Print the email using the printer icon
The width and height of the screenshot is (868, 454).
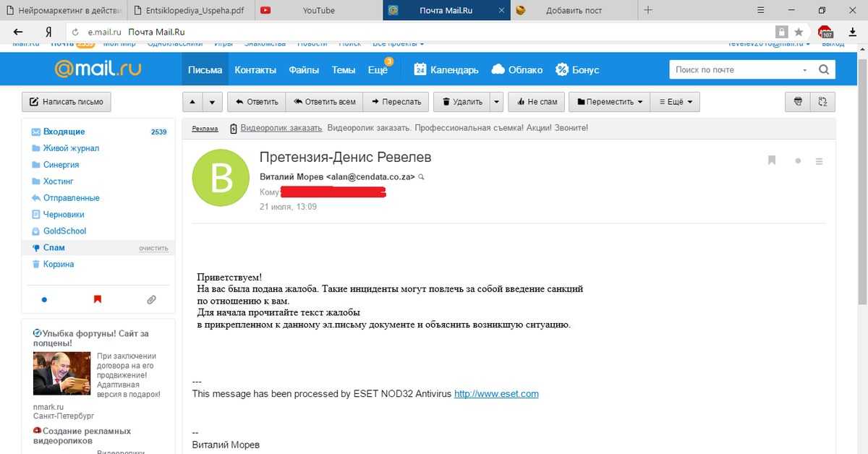pyautogui.click(x=798, y=102)
